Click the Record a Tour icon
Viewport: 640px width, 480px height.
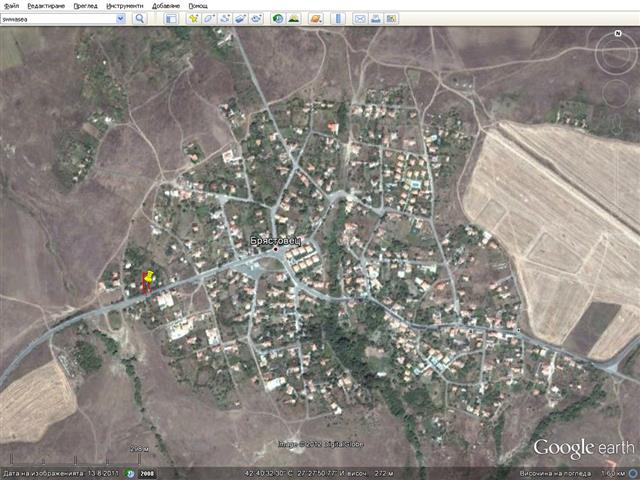257,18
